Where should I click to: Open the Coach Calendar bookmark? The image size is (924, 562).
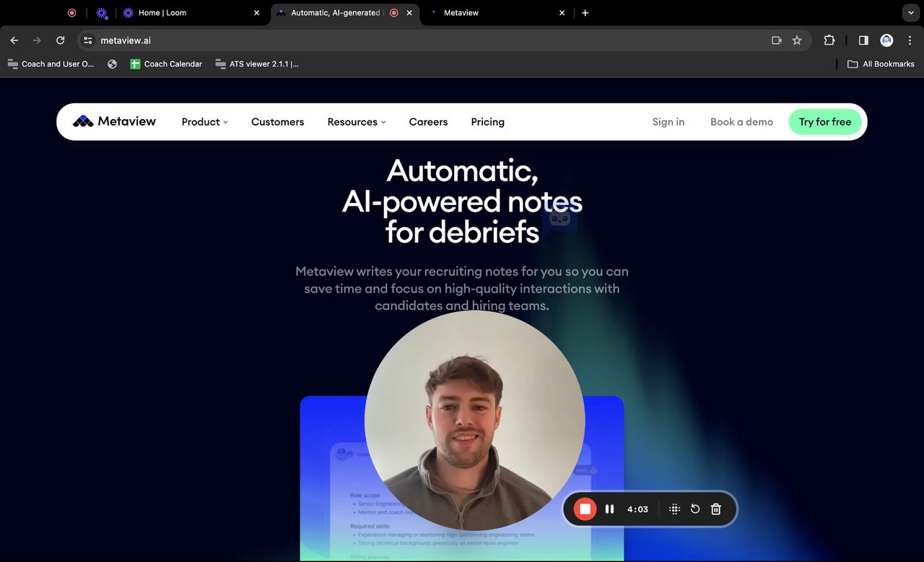coord(166,64)
